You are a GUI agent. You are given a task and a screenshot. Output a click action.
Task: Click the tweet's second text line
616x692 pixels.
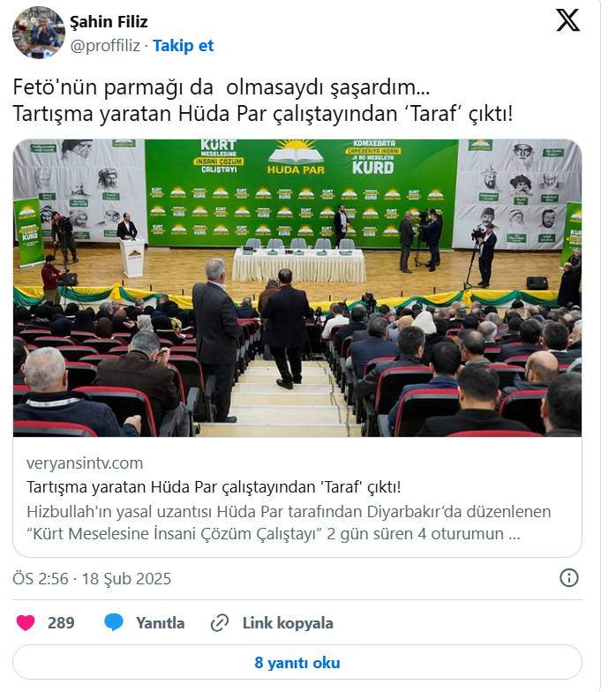point(263,114)
